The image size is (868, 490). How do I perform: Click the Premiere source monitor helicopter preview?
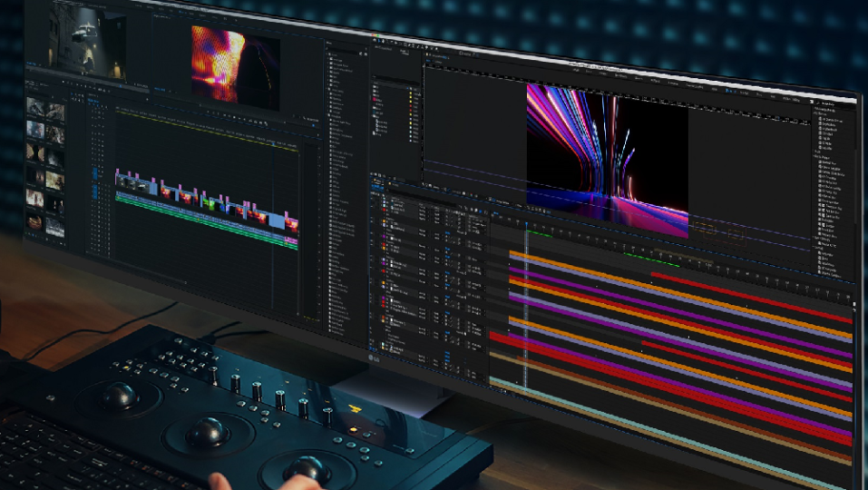(87, 42)
